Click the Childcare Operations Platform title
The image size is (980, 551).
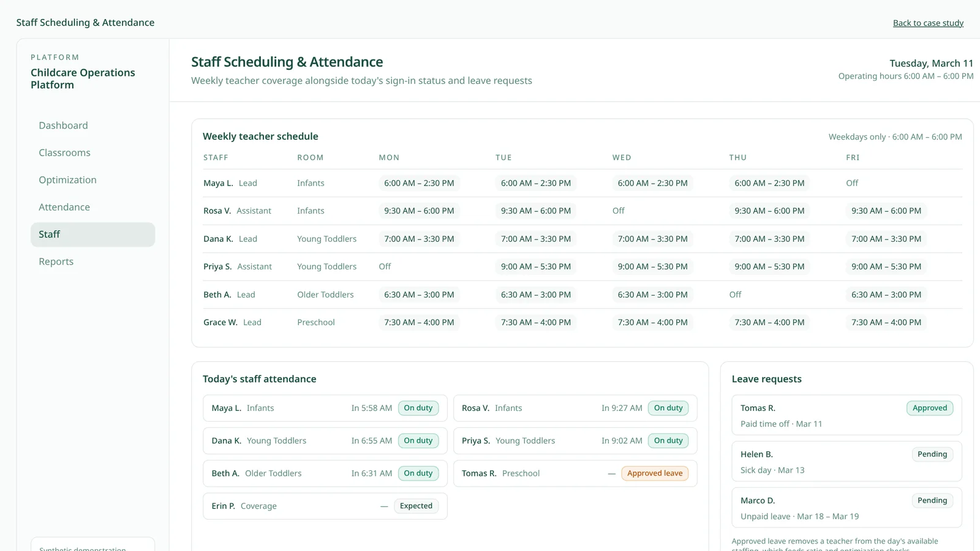tap(83, 78)
